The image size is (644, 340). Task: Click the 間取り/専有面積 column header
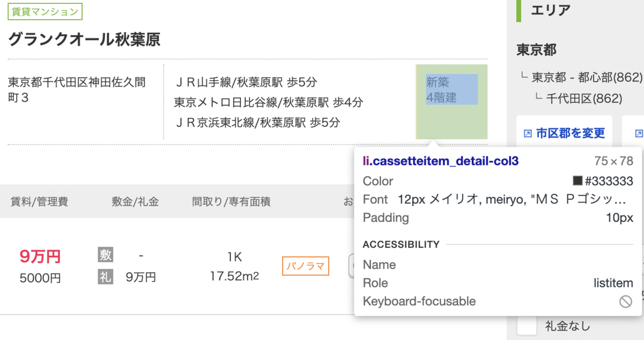(231, 202)
